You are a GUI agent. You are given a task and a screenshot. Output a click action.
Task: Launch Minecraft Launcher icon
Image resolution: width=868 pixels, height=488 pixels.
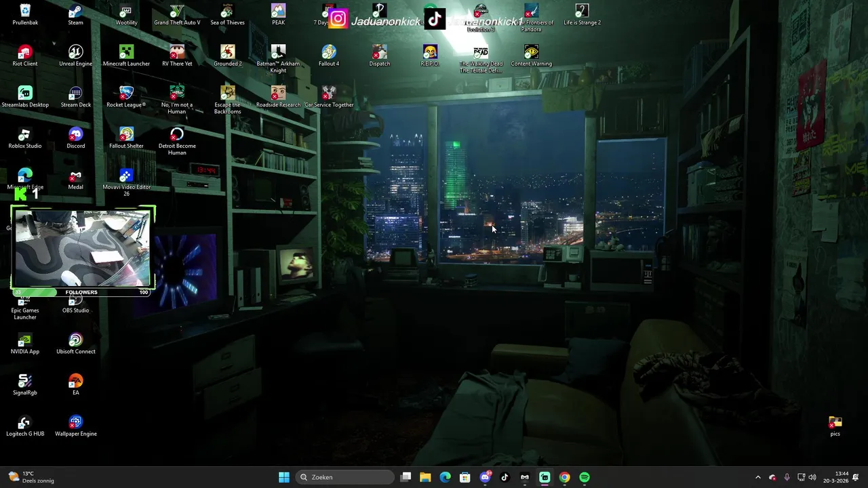point(126,56)
